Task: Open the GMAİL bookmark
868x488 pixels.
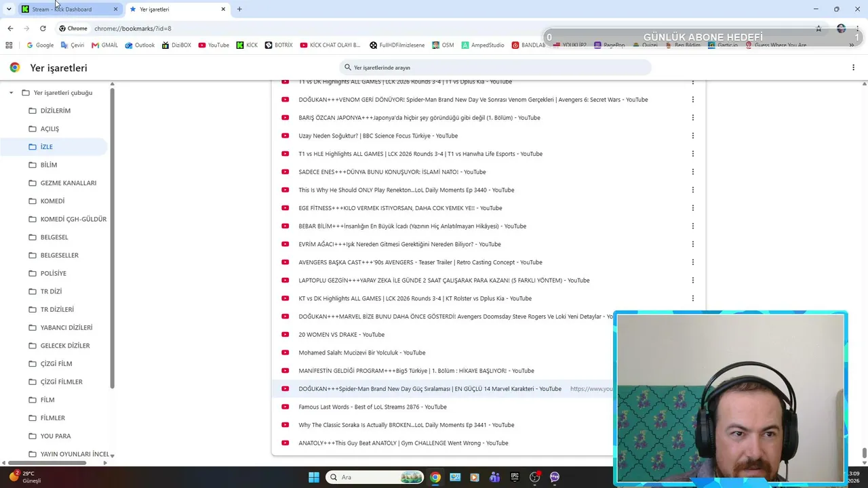Action: click(104, 45)
